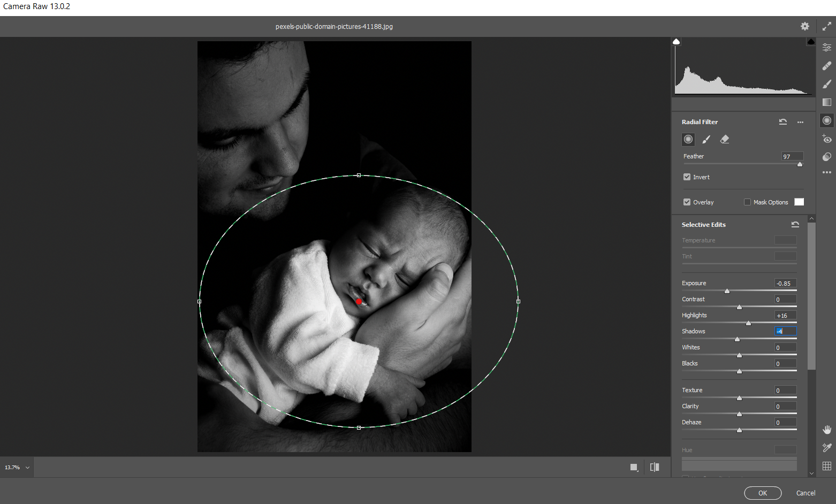Click the pexels-public-domain-pictures-41188.jpg title tab
836x504 pixels.
[334, 26]
